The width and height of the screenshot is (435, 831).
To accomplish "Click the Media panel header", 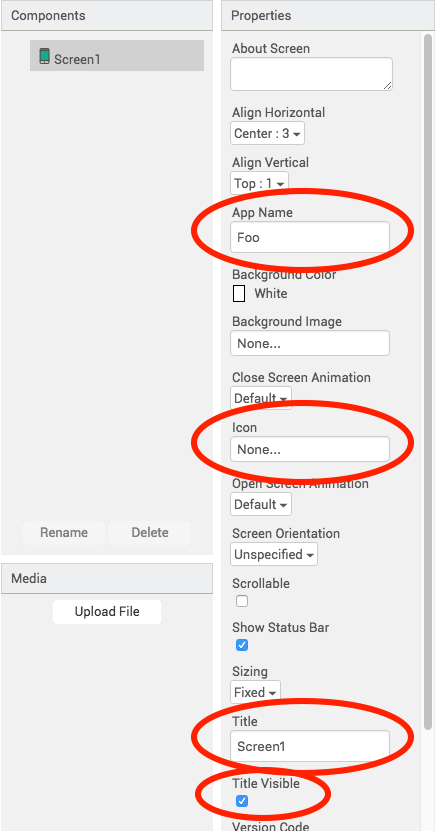I will click(107, 578).
